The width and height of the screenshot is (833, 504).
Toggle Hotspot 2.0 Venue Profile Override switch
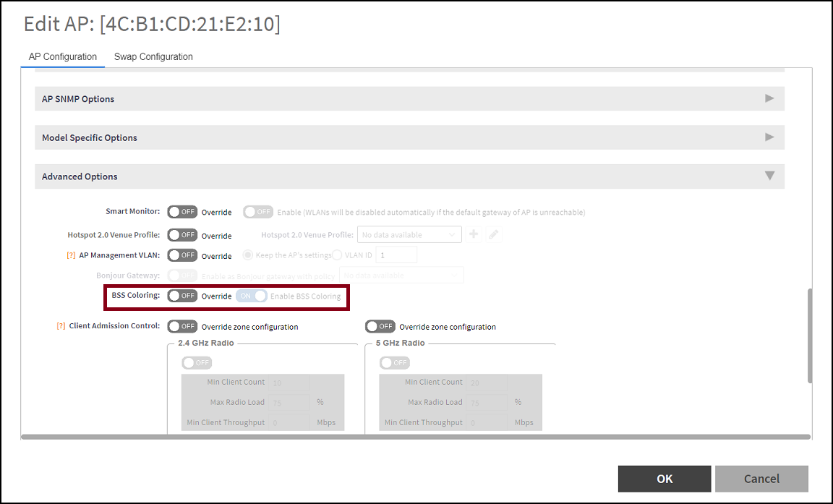coord(182,235)
